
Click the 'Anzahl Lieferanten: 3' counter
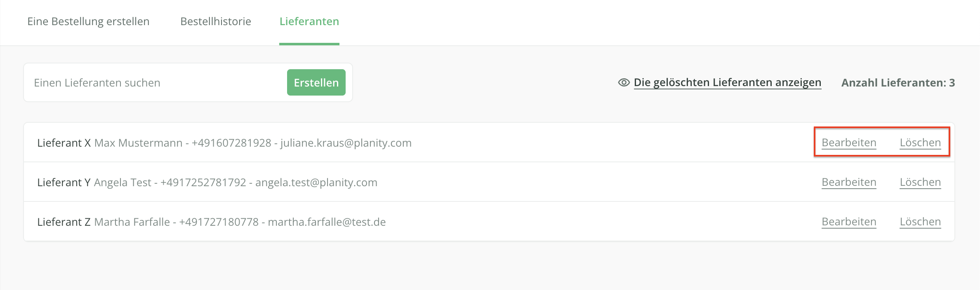tap(898, 83)
